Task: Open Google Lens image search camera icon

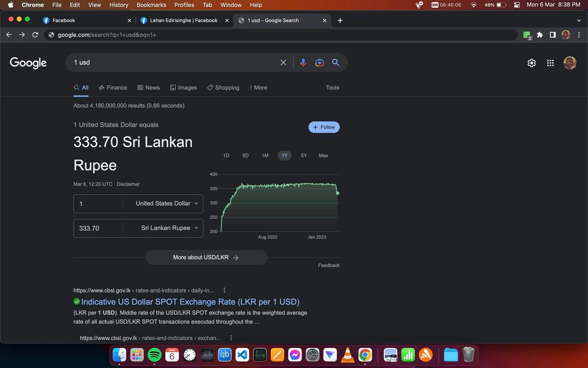Action: point(320,62)
